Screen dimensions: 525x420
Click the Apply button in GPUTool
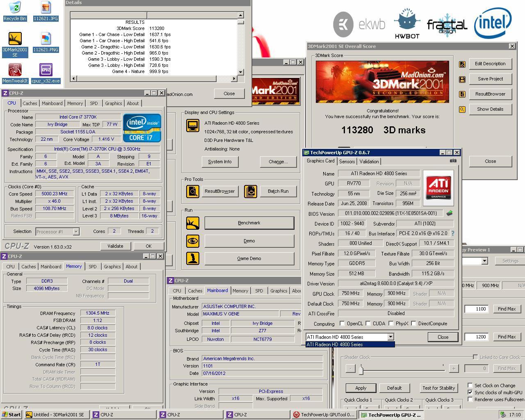point(361,388)
